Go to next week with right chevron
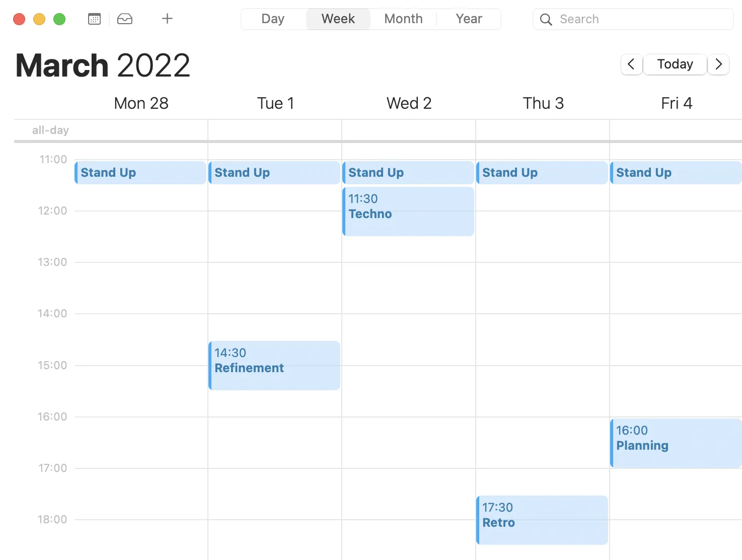742x560 pixels. click(718, 64)
